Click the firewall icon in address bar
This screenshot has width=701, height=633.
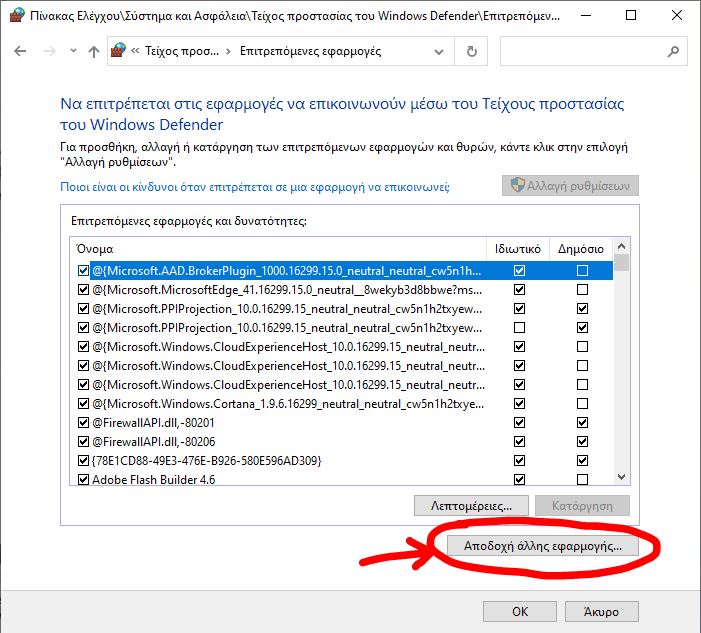pos(118,51)
